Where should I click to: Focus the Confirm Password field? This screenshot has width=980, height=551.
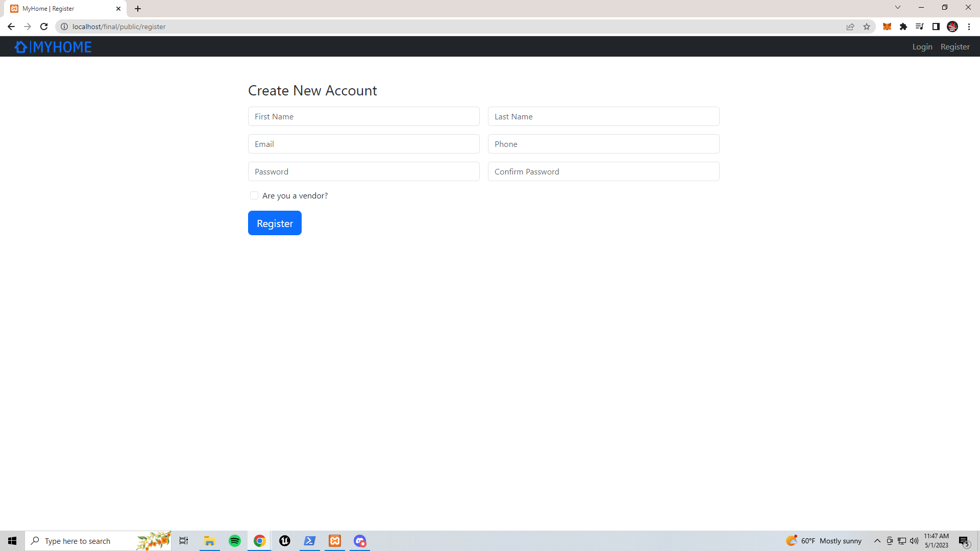coord(604,171)
